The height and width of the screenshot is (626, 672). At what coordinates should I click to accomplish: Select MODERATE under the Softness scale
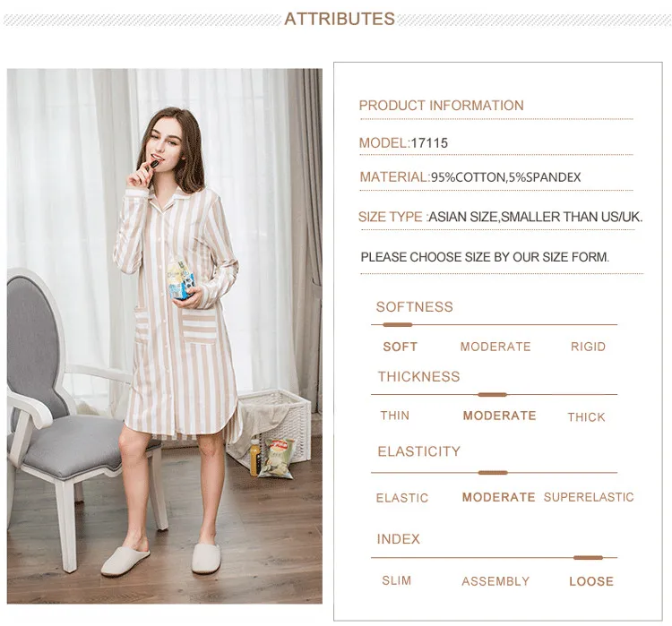(x=495, y=347)
